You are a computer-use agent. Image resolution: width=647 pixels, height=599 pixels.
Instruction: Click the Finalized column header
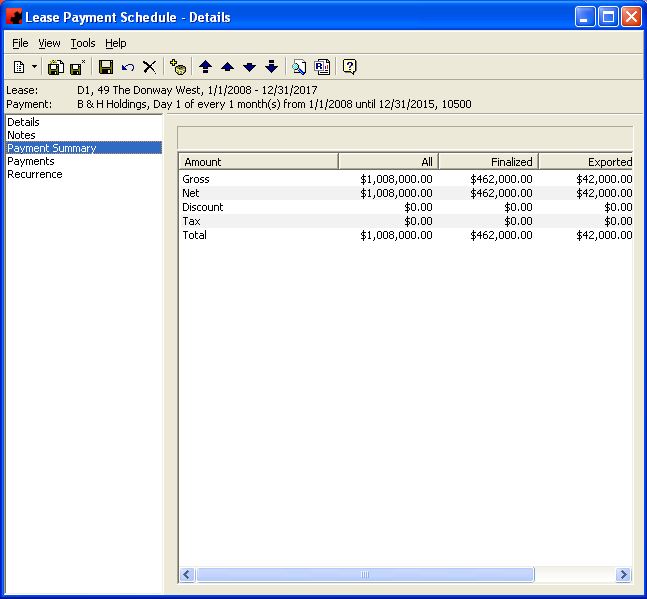(x=488, y=161)
